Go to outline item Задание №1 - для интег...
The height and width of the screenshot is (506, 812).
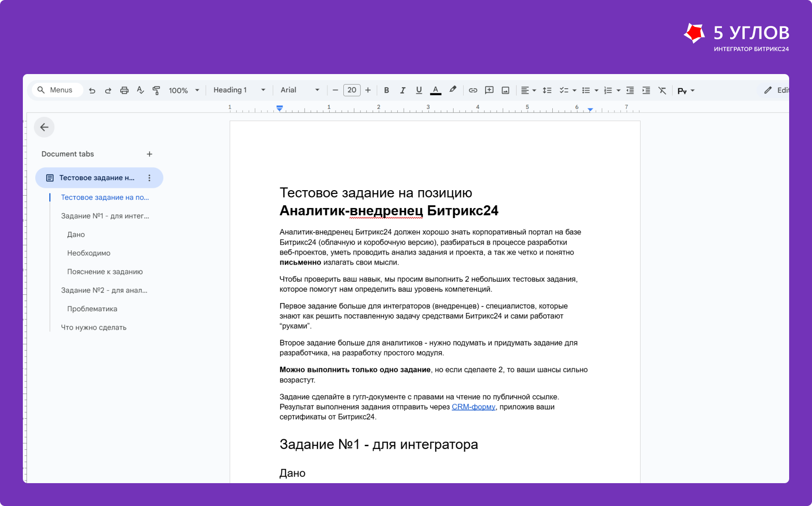105,216
